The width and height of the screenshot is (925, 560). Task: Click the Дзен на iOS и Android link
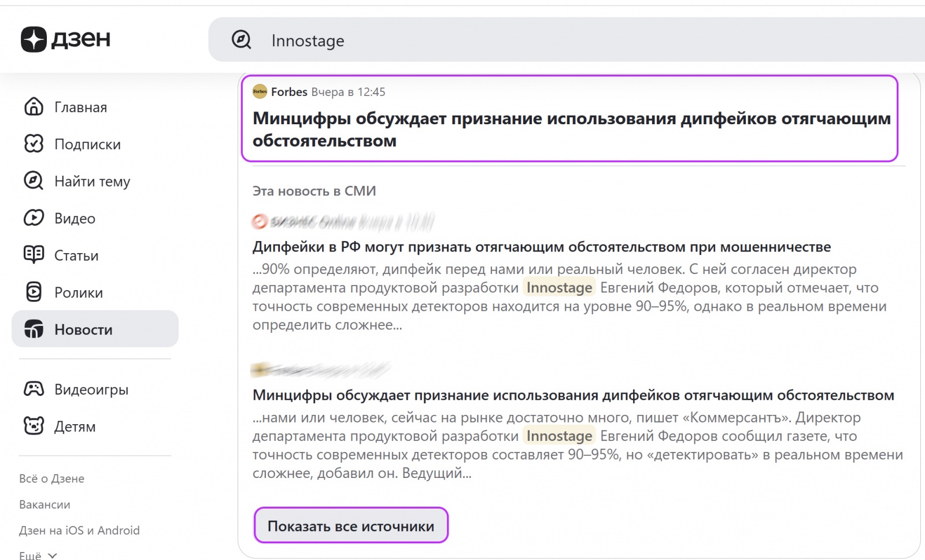[x=79, y=530]
